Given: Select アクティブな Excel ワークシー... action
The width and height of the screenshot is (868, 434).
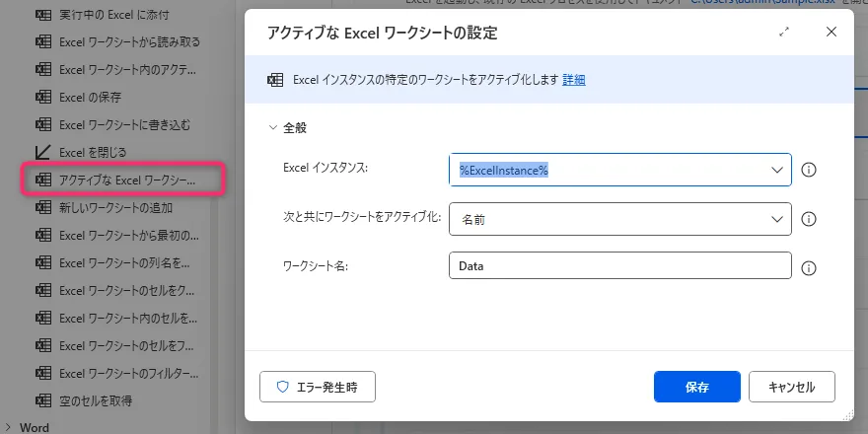Looking at the screenshot, I should [126, 181].
